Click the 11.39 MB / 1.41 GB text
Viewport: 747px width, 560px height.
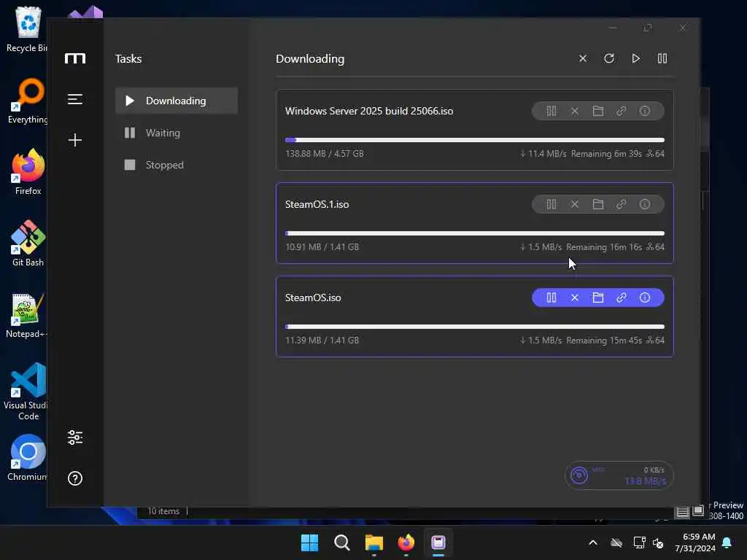(x=322, y=341)
